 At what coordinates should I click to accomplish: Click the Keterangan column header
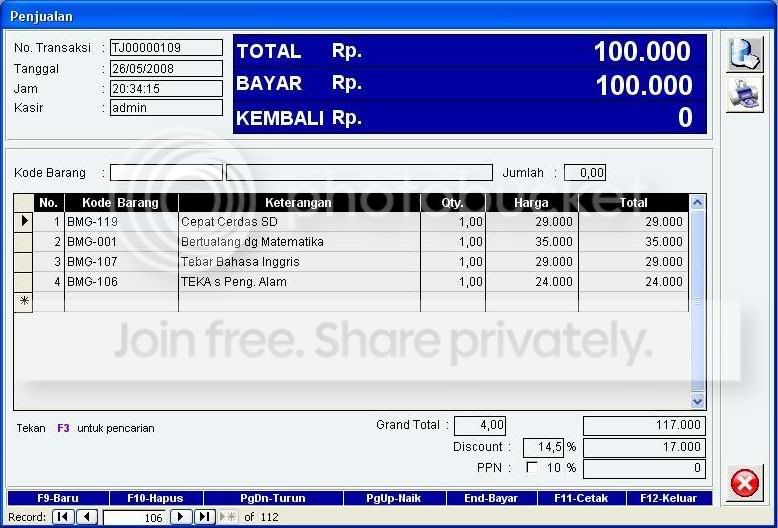(x=299, y=202)
